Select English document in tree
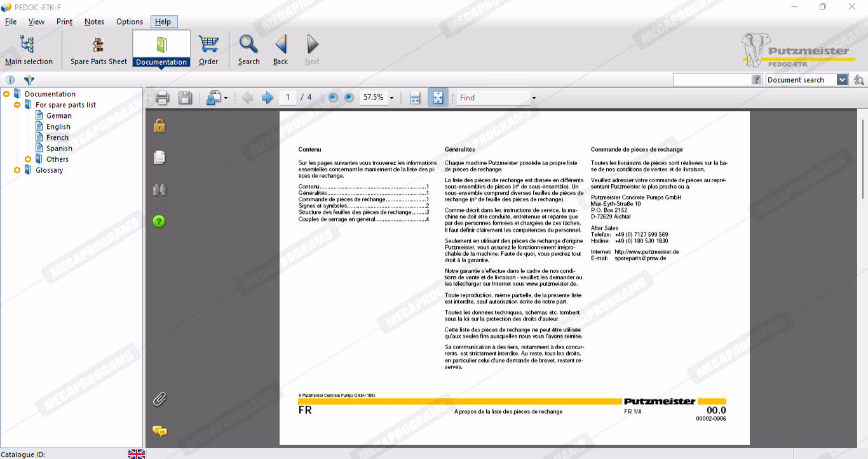Image resolution: width=868 pixels, height=459 pixels. pos(58,126)
